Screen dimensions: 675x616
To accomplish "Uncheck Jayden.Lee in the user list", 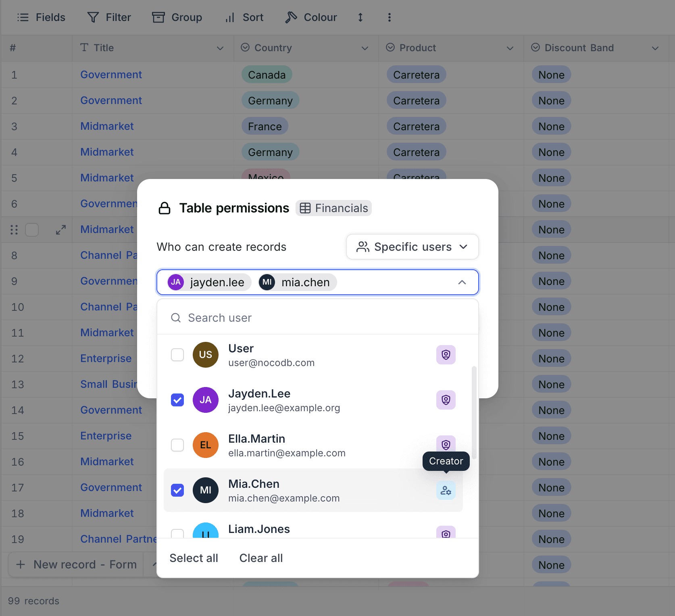I will (177, 400).
